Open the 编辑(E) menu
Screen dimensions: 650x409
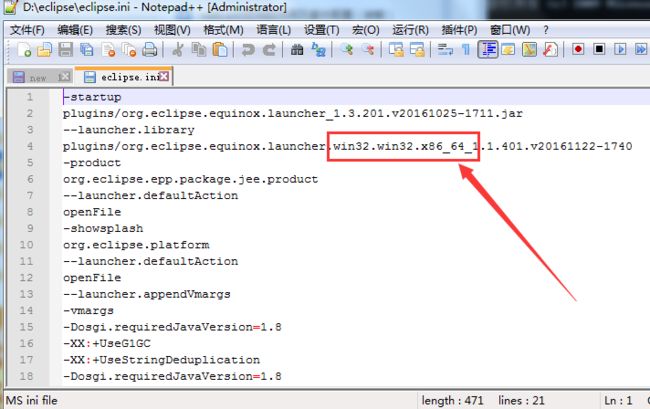click(75, 30)
